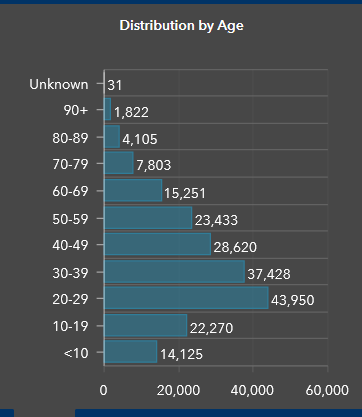Click the 37,428 data label
This screenshot has width=362, height=417.
click(x=269, y=274)
